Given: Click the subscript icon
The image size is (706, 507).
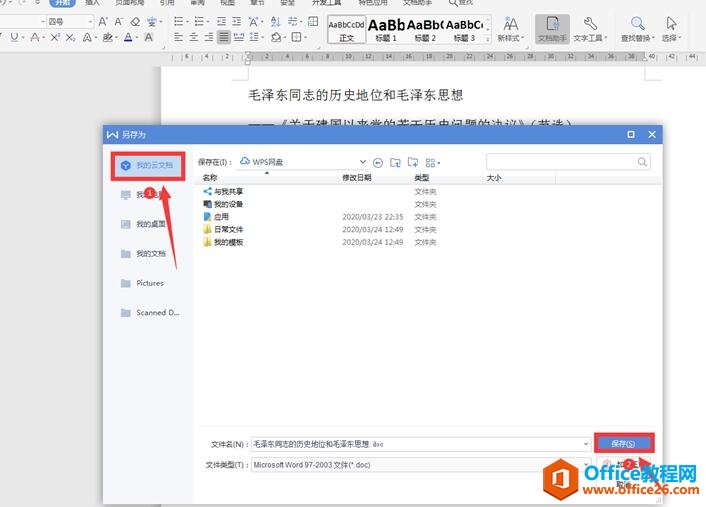Looking at the screenshot, I should click(70, 37).
